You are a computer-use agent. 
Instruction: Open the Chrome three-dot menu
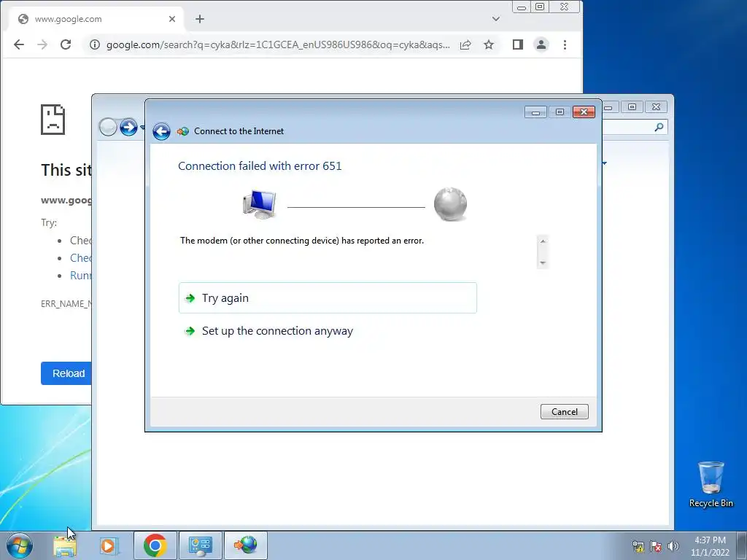(565, 44)
